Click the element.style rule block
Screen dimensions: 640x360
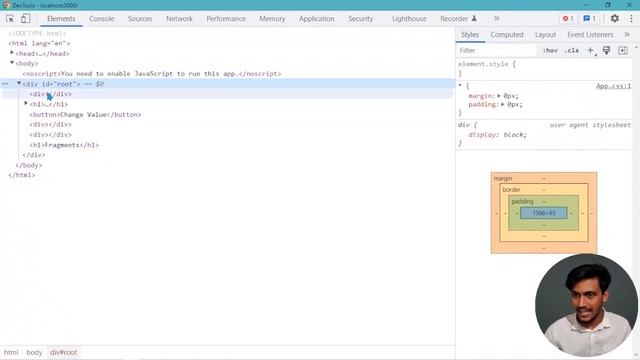tap(544, 69)
